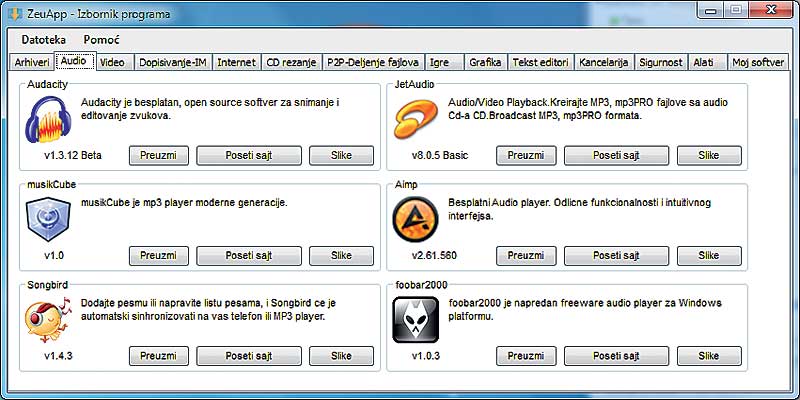Click version text v8.0.5 Basic
Screen dimensions: 800x400
(439, 155)
